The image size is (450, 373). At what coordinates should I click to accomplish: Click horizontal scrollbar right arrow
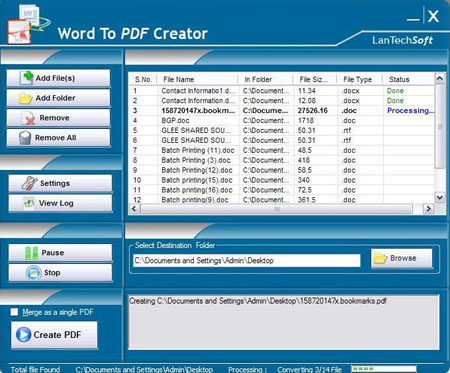click(428, 209)
